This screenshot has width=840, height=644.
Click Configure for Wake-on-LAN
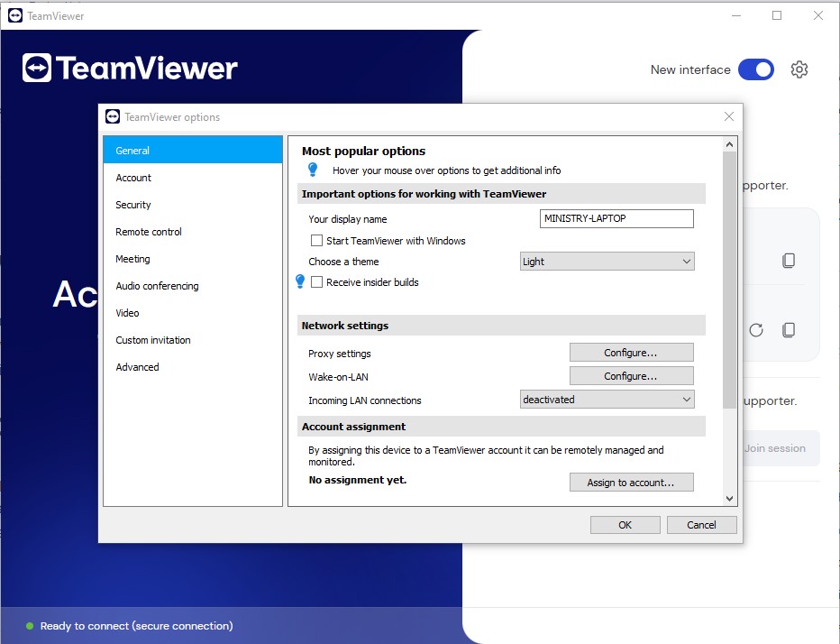coord(631,376)
